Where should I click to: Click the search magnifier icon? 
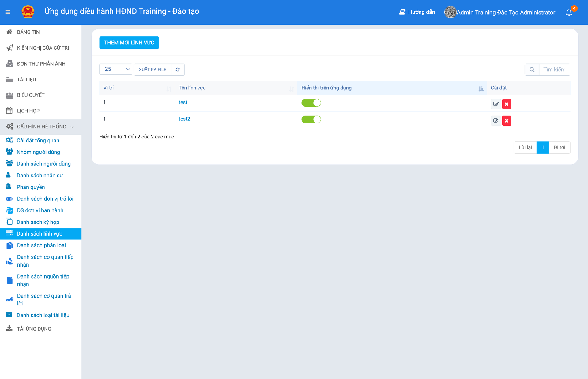(532, 70)
